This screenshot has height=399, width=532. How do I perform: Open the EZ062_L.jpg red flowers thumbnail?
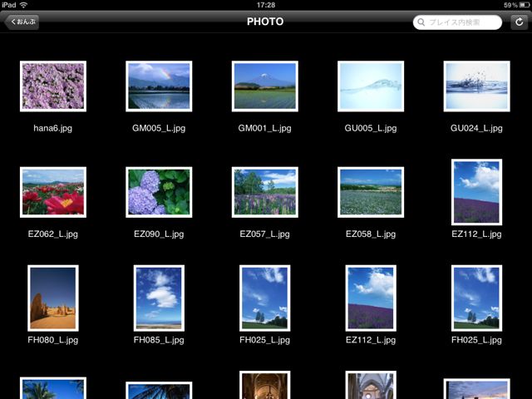53,192
